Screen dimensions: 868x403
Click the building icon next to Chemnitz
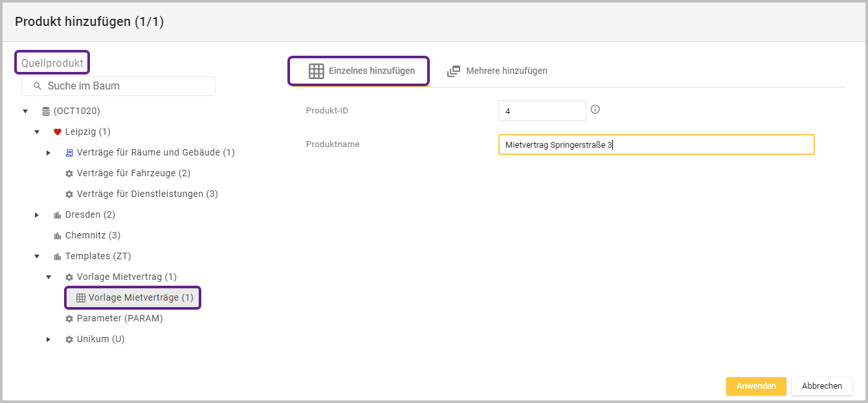(57, 236)
